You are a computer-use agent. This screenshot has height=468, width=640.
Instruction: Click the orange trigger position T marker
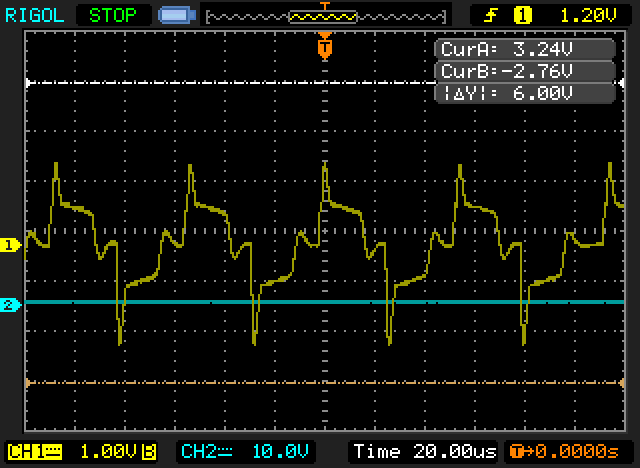324,47
